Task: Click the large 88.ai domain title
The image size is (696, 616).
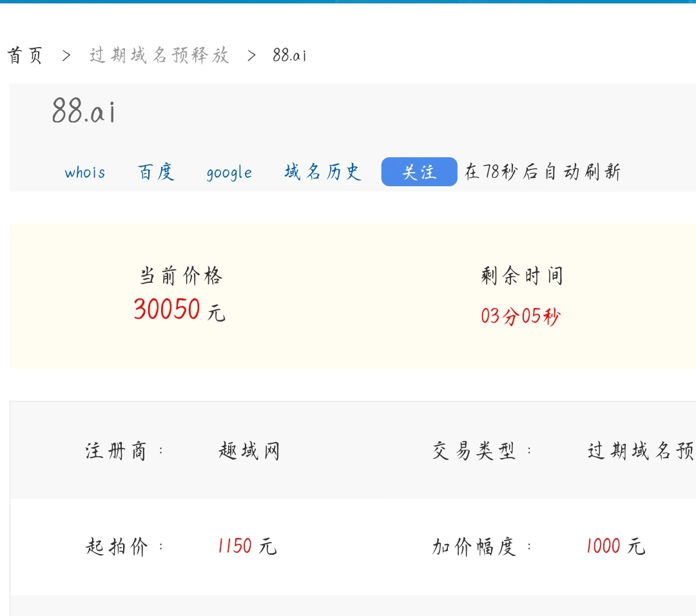Action: (x=84, y=111)
